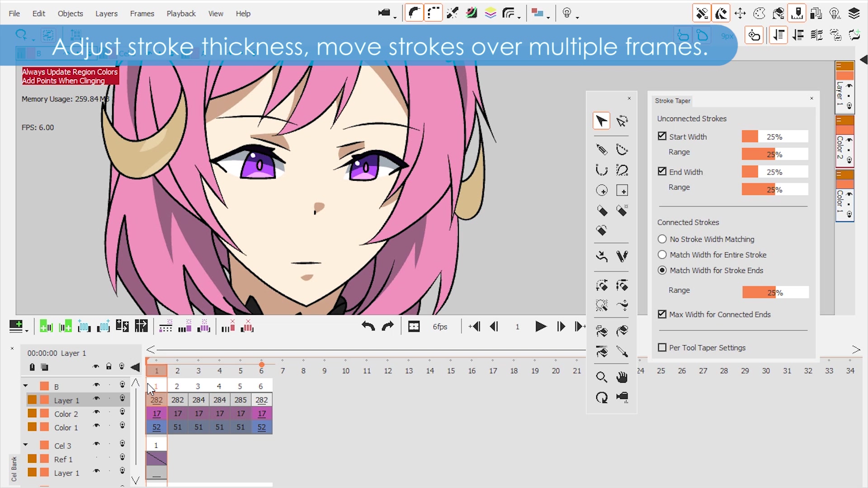868x488 pixels.
Task: Toggle visibility of Color 1 layer
Action: click(96, 426)
